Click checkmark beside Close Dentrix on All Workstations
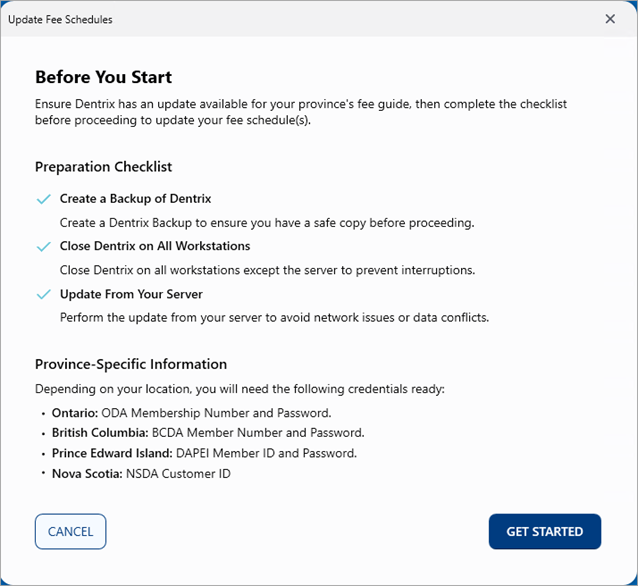The image size is (638, 586). click(x=43, y=247)
